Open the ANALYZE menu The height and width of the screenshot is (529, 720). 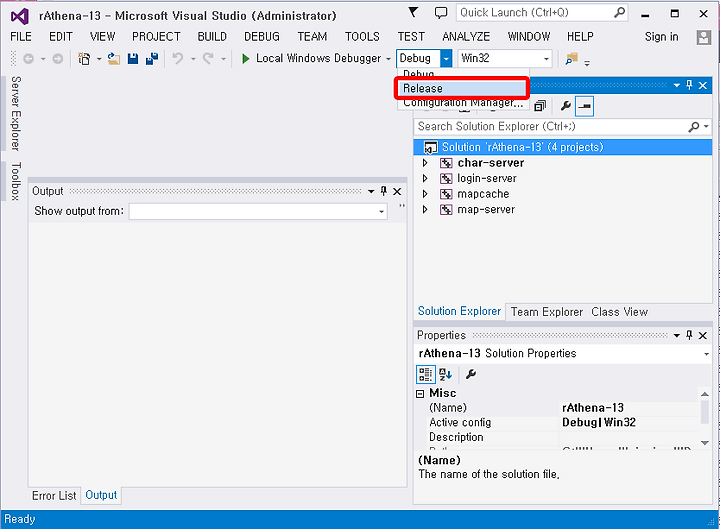[466, 37]
